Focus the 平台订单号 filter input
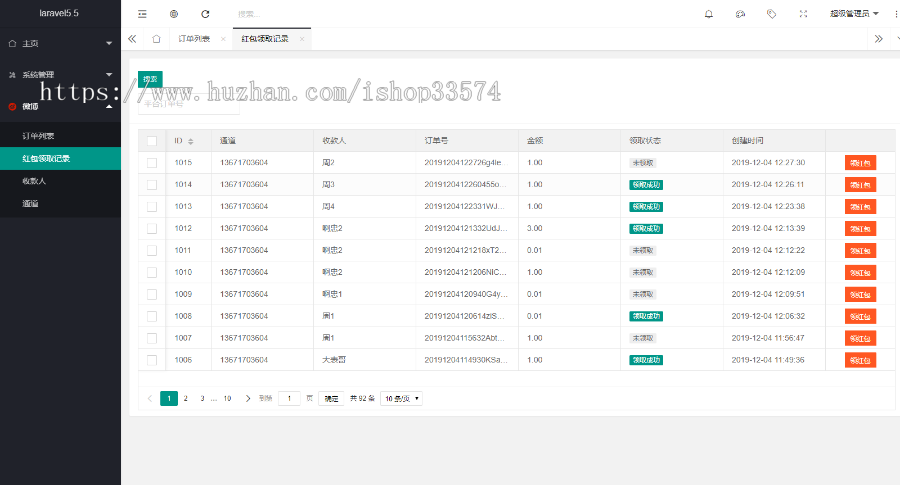Image resolution: width=900 pixels, height=485 pixels. coord(189,104)
